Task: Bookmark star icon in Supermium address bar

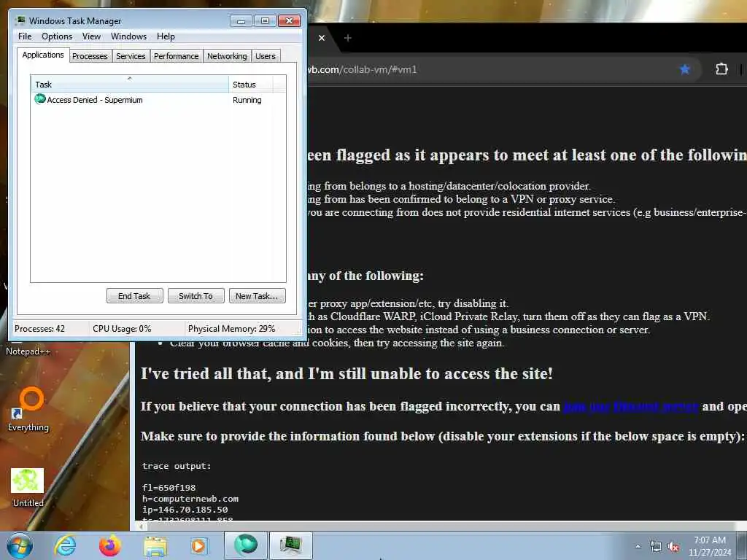Action: pos(684,69)
